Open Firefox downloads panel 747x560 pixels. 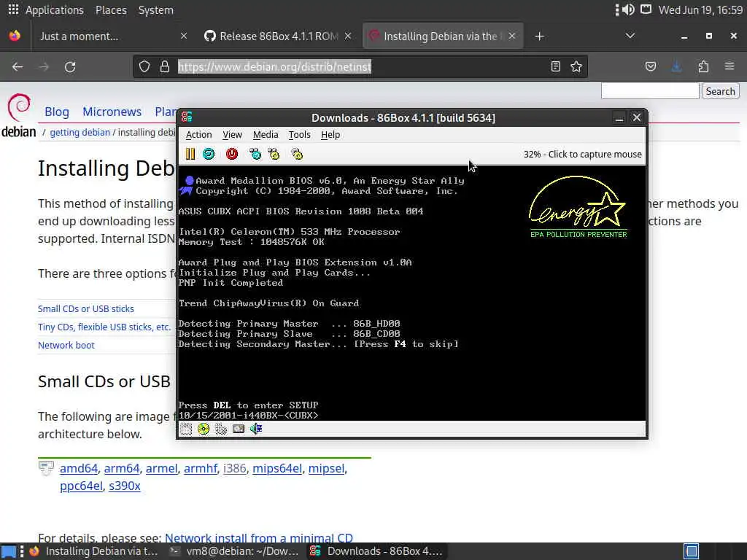[x=676, y=66]
